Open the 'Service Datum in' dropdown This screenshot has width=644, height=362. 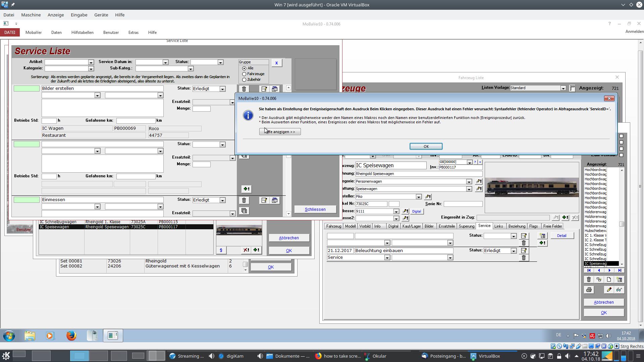pos(165,62)
